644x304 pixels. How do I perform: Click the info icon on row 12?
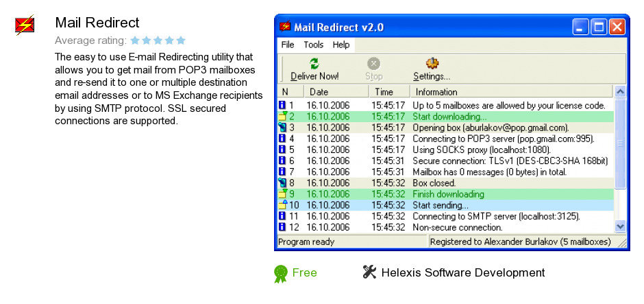[282, 227]
